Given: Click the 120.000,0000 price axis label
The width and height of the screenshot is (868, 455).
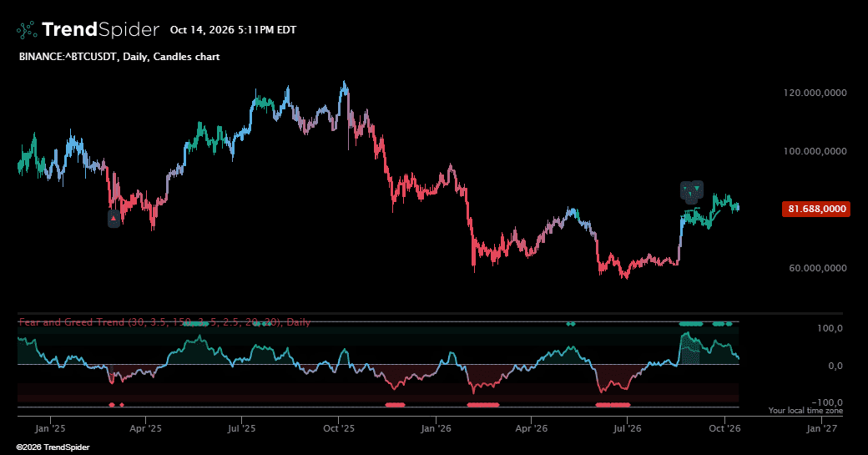Looking at the screenshot, I should pyautogui.click(x=815, y=93).
